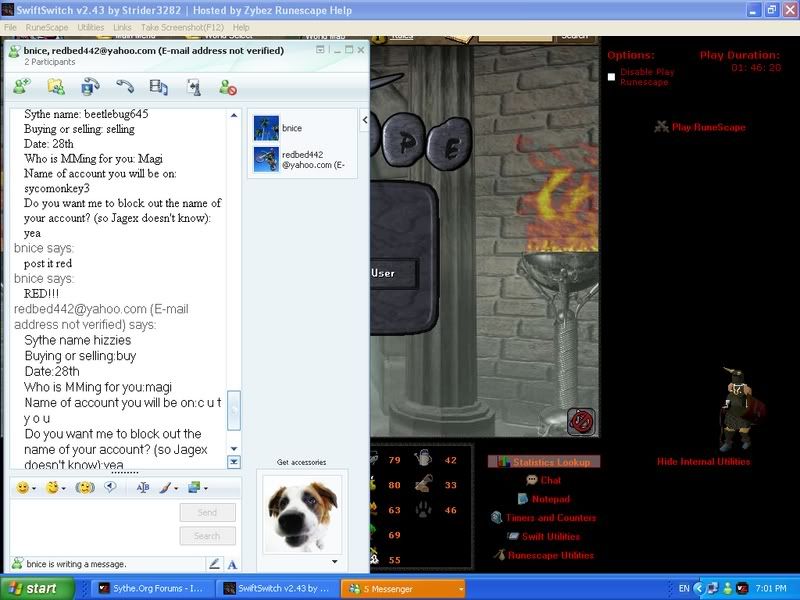Click the Search button in Messenger
This screenshot has height=600, width=800.
click(208, 536)
